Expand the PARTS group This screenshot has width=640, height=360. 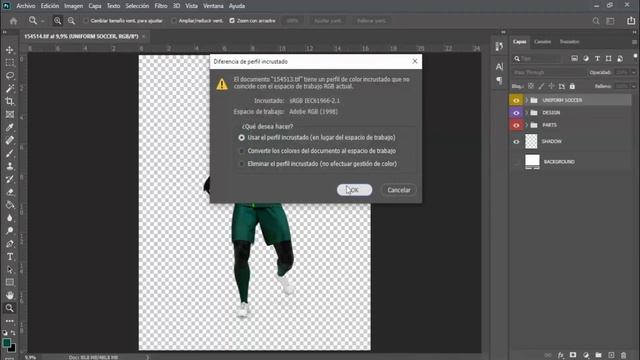click(527, 125)
